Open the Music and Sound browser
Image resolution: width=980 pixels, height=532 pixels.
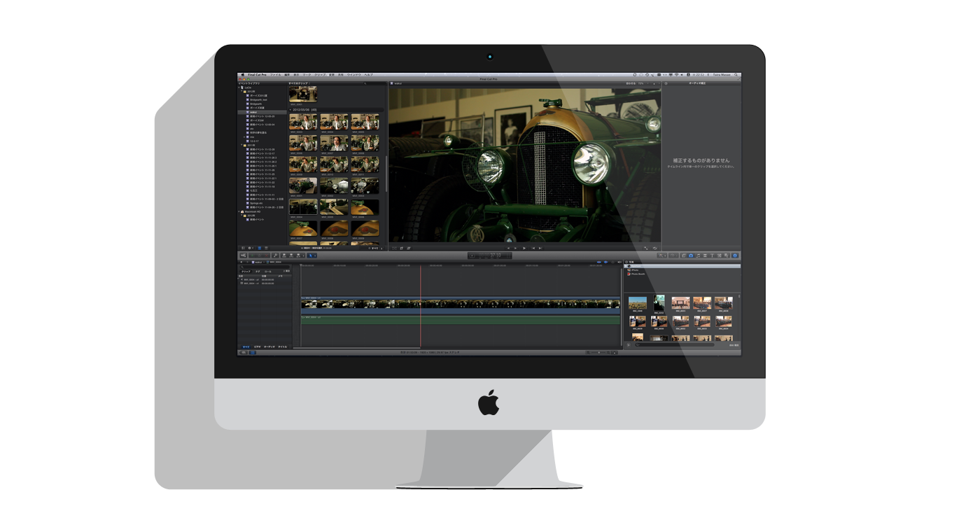(697, 255)
